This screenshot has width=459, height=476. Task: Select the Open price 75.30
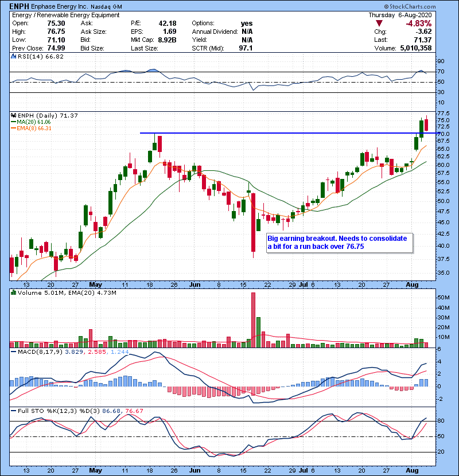(x=56, y=24)
